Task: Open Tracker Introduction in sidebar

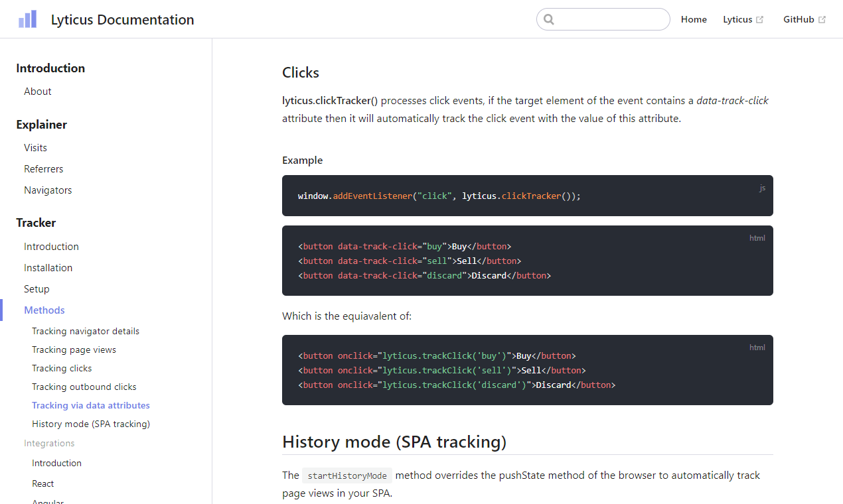Action: [x=51, y=247]
